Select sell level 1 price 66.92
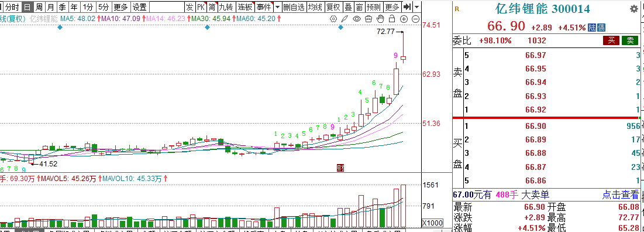 (x=536, y=110)
